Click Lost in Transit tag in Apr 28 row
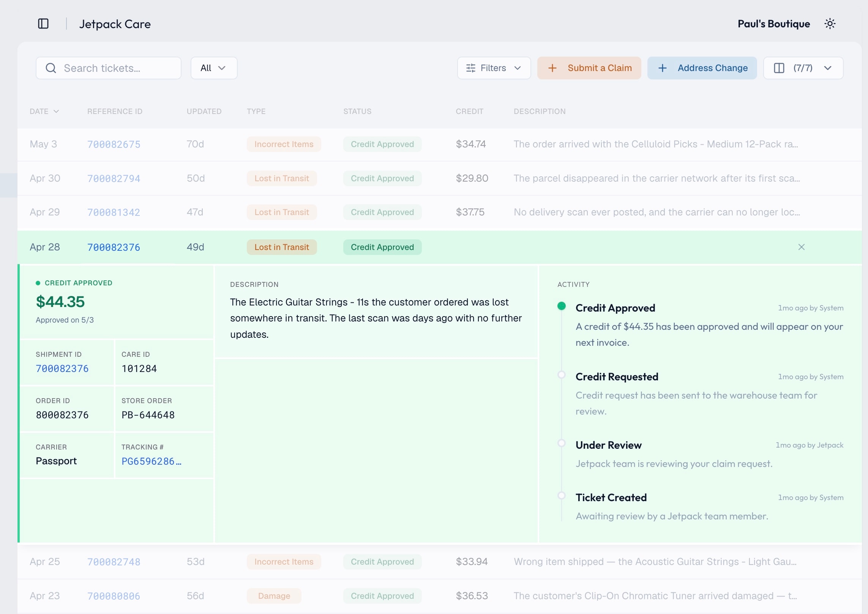 point(281,247)
